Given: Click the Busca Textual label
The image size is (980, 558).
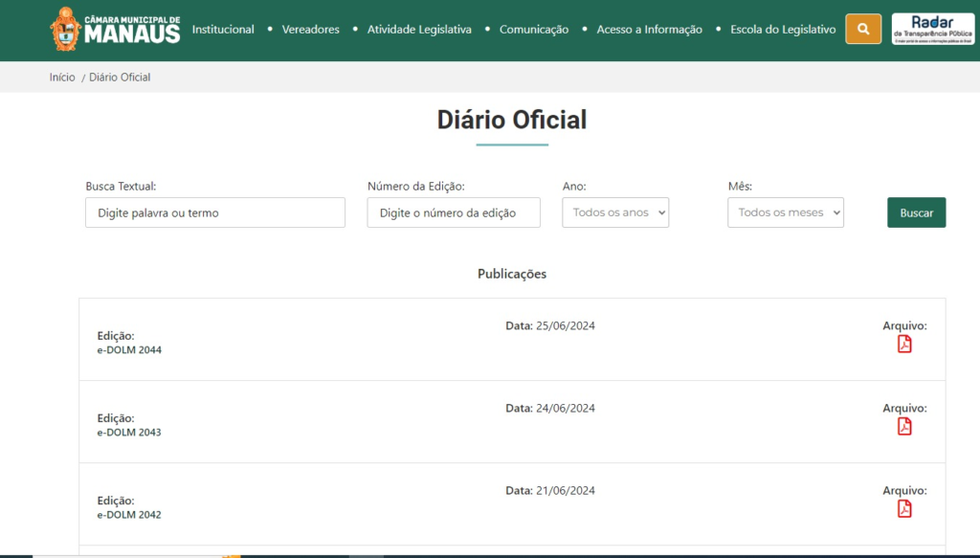Looking at the screenshot, I should pyautogui.click(x=121, y=187).
